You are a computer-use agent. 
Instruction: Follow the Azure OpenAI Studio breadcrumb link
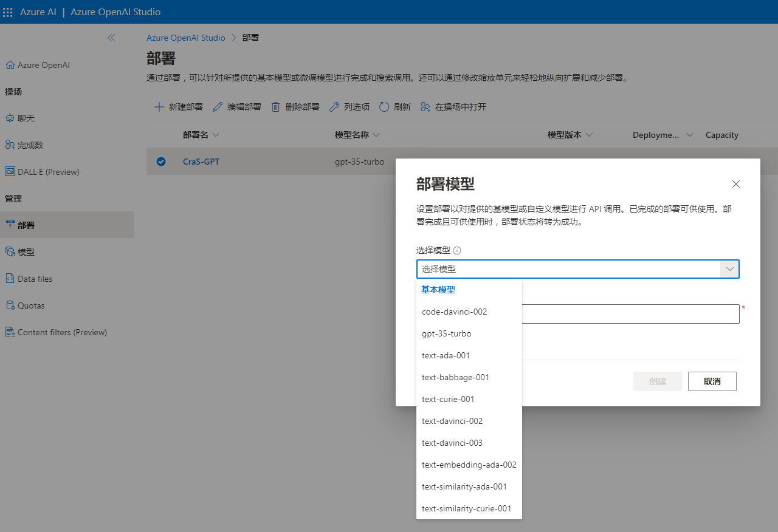(x=186, y=38)
